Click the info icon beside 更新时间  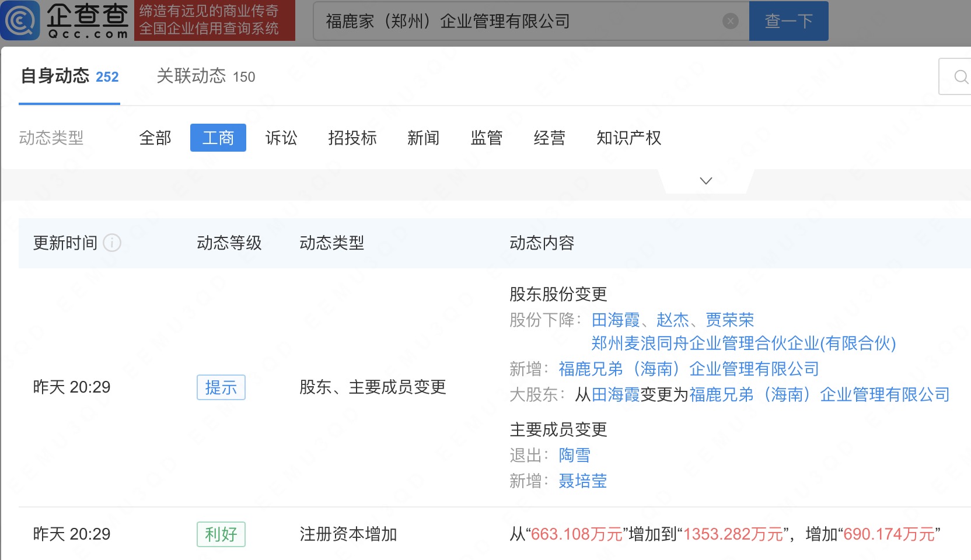(112, 243)
